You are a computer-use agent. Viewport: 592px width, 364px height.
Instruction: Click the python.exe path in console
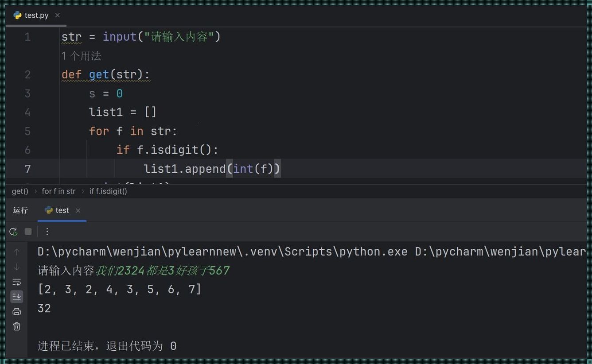click(222, 252)
